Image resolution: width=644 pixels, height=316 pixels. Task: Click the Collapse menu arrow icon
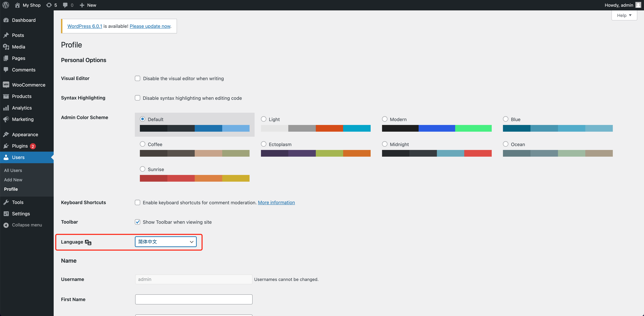point(6,225)
